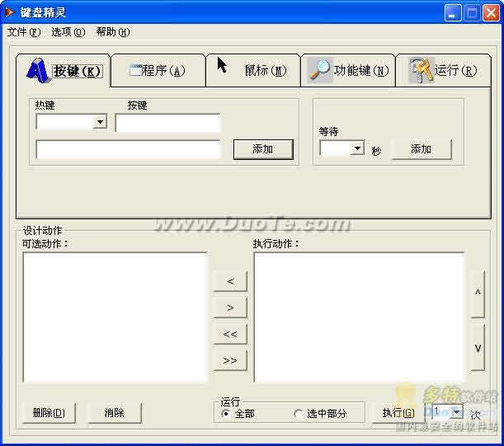
Task: Click the >> move-all-right button
Action: coord(230,360)
